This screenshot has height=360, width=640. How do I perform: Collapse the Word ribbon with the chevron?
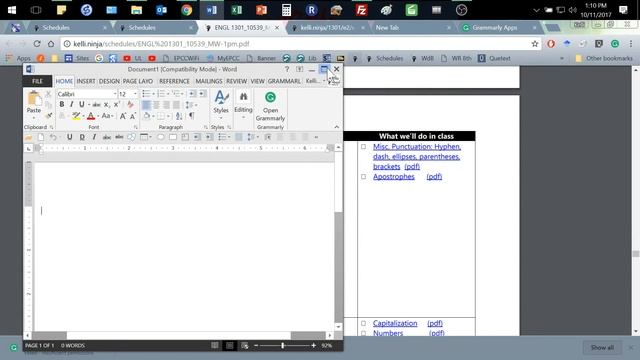(x=336, y=127)
